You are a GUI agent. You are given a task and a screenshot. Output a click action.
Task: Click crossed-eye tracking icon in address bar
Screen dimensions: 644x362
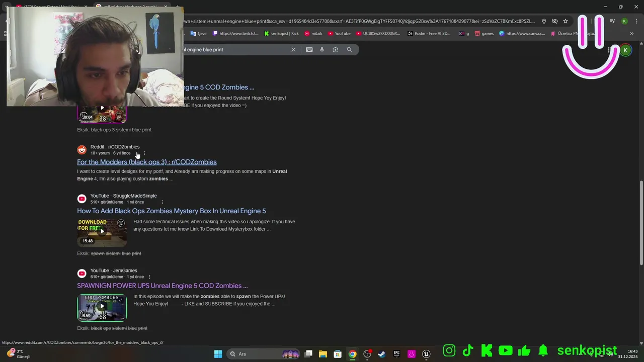coord(554,21)
